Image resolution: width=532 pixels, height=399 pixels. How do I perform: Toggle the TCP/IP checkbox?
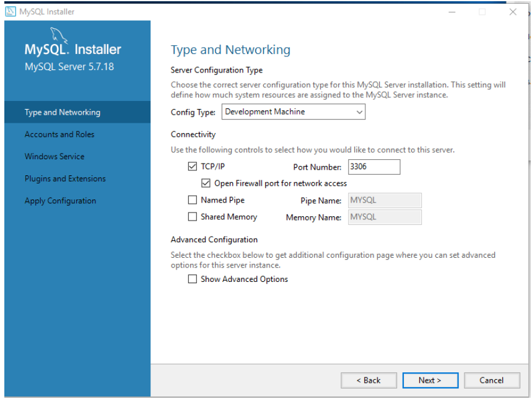click(x=192, y=167)
